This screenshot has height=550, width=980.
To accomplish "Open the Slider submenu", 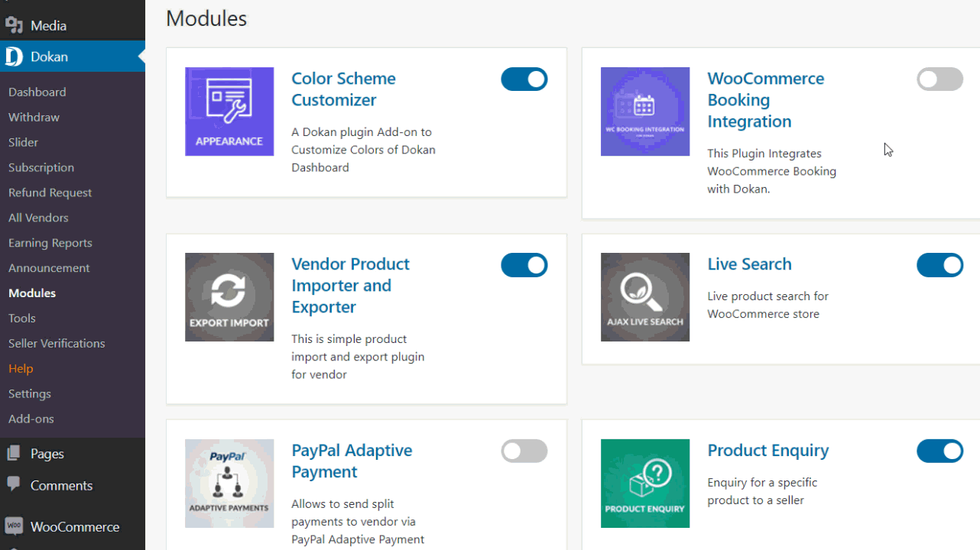I will point(23,142).
